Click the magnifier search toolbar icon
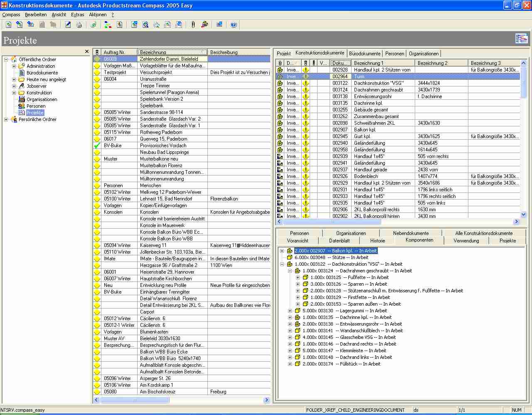 145,25
